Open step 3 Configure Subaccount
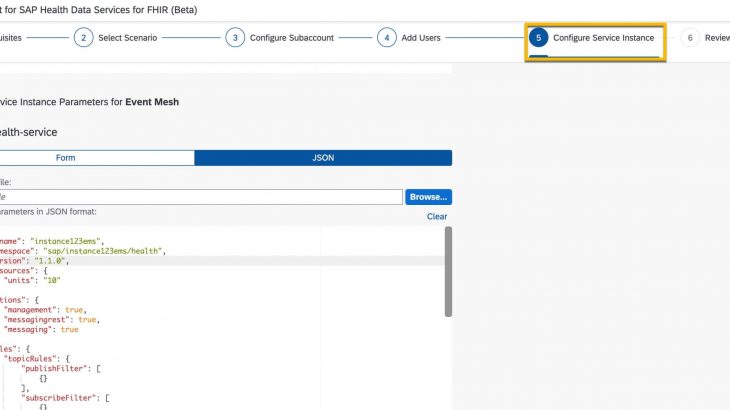This screenshot has height=410, width=730. (x=279, y=38)
